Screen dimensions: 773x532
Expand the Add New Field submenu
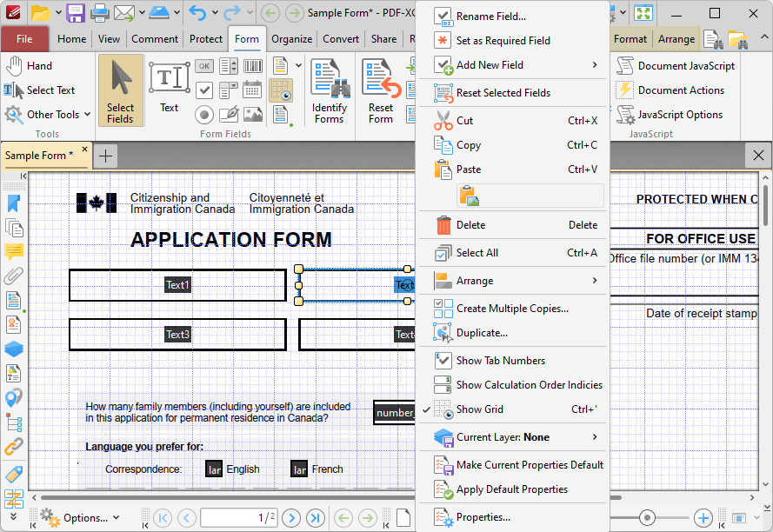512,64
